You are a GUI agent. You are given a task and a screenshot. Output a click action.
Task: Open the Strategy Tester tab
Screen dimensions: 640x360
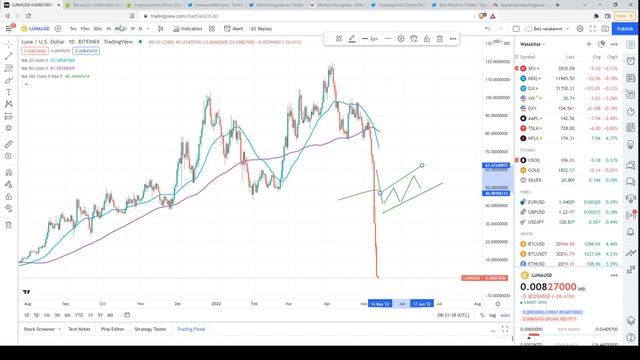(150, 329)
